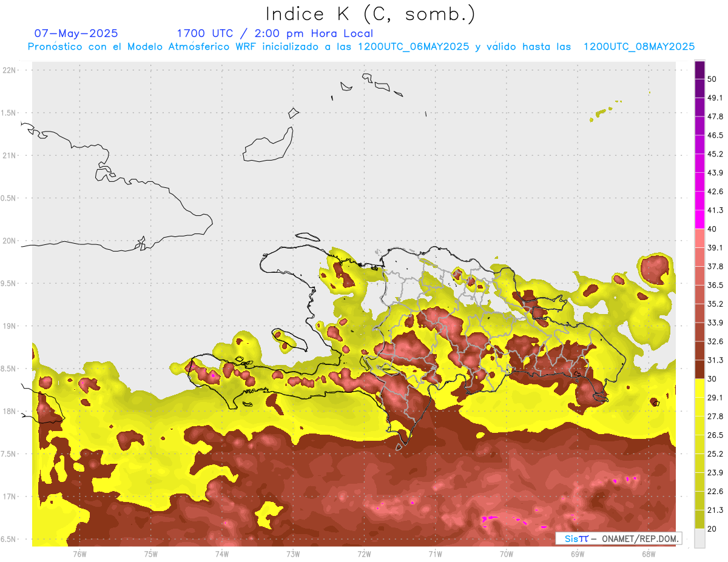Select the '71W' longitude label
The image size is (728, 562).
point(435,554)
